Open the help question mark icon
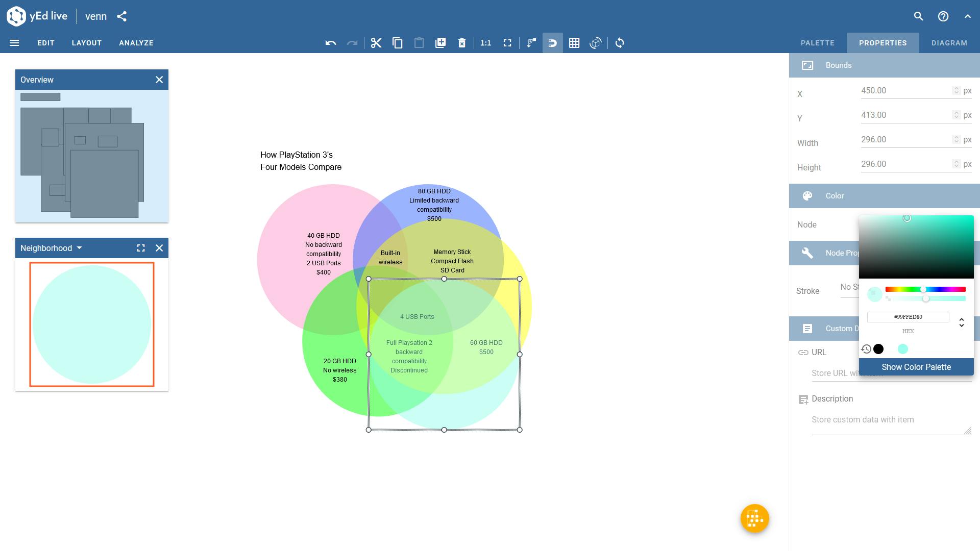The height and width of the screenshot is (551, 980). pos(943,16)
